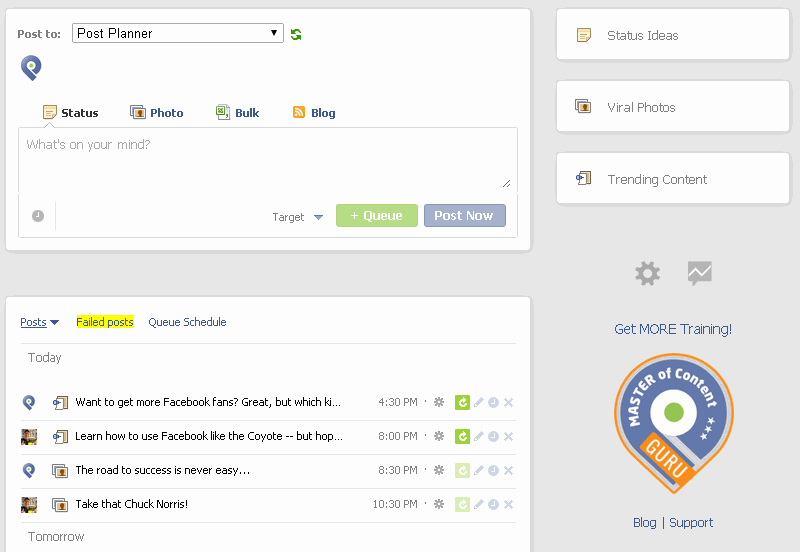Click profile avatar on the Coyote post row
Screen dimensions: 800x552
click(29, 437)
